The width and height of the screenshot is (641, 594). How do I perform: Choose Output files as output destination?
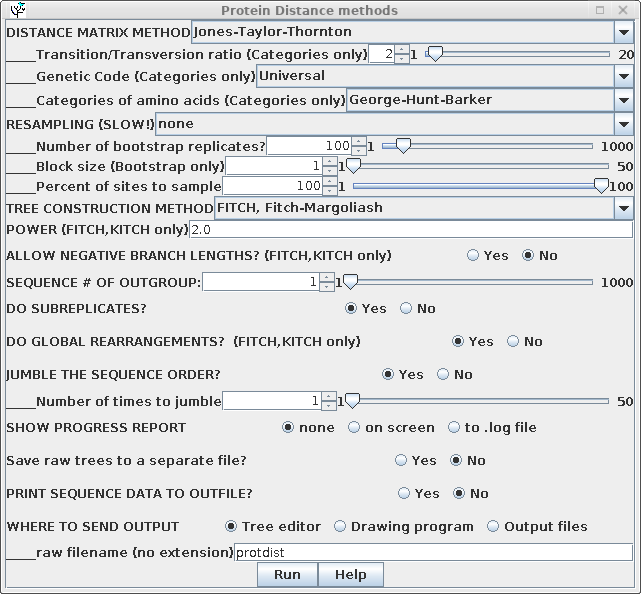(493, 526)
